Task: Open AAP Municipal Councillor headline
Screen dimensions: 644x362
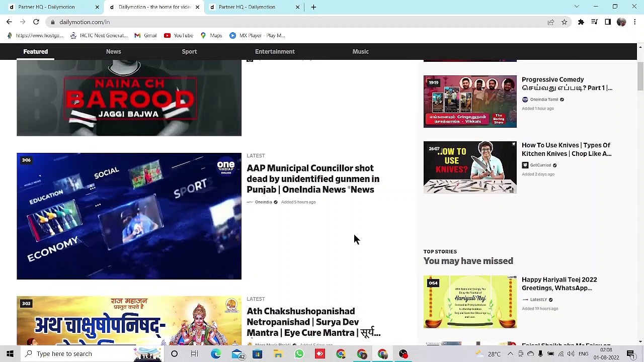Action: click(313, 179)
